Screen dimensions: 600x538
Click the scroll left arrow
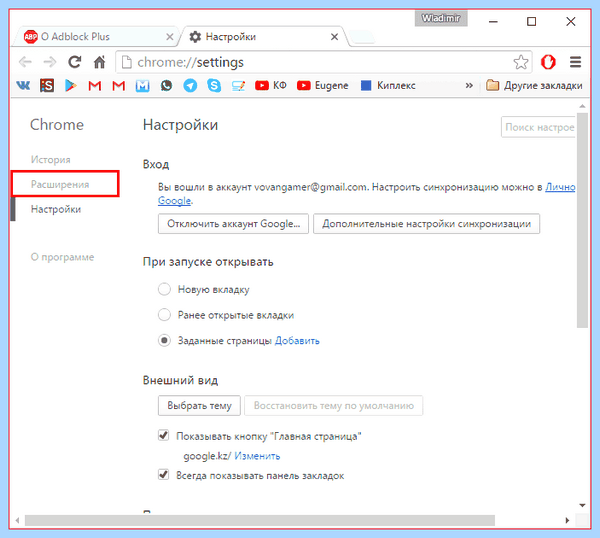point(17,520)
